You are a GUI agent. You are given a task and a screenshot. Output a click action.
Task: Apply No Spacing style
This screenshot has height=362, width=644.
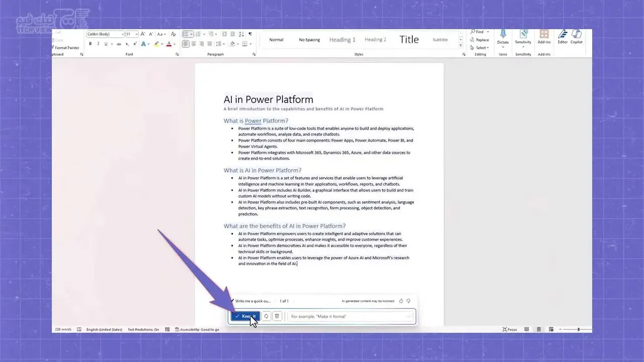(309, 40)
